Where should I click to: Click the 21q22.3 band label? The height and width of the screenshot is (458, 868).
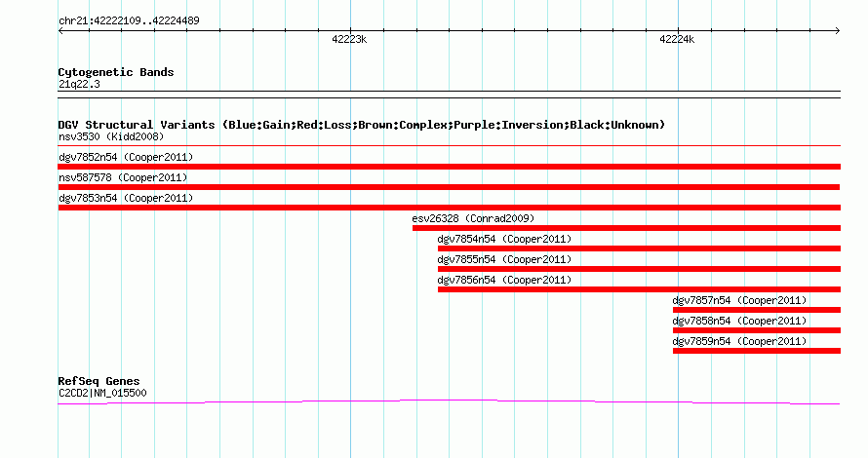[79, 84]
